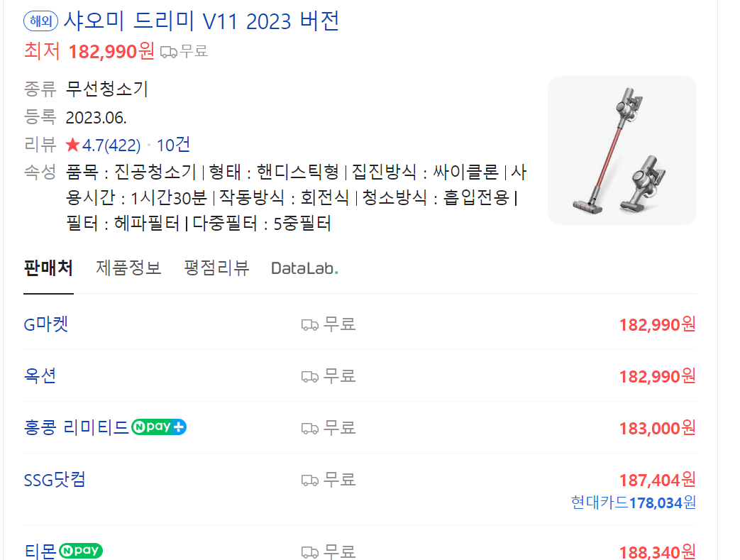Screen dimensions: 740x560
Task: Click the truck icon in the SSG닷컴 row
Action: 310,481
